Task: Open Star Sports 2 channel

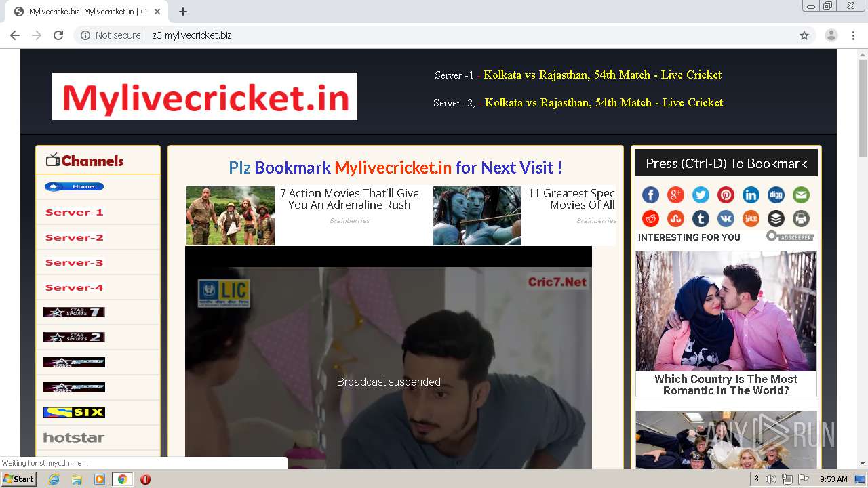Action: 74,338
